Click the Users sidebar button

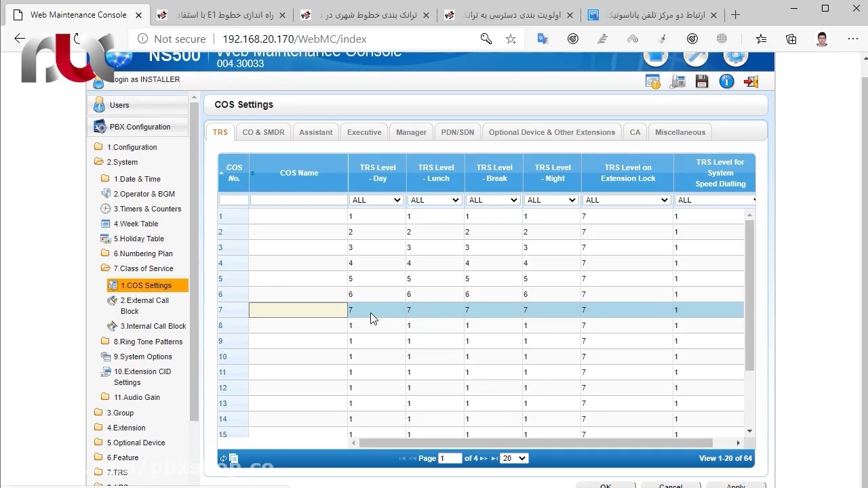pyautogui.click(x=119, y=105)
